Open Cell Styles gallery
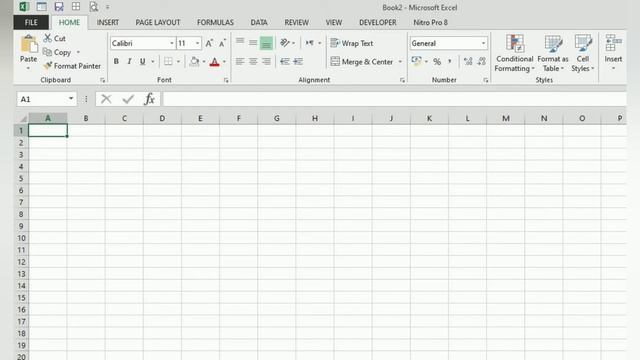The width and height of the screenshot is (640, 360). [583, 53]
